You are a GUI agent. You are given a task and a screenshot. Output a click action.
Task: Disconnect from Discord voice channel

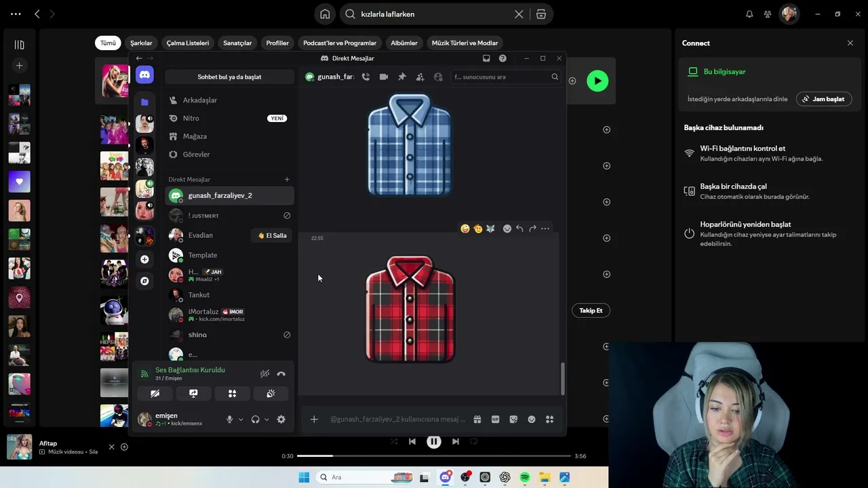281,373
